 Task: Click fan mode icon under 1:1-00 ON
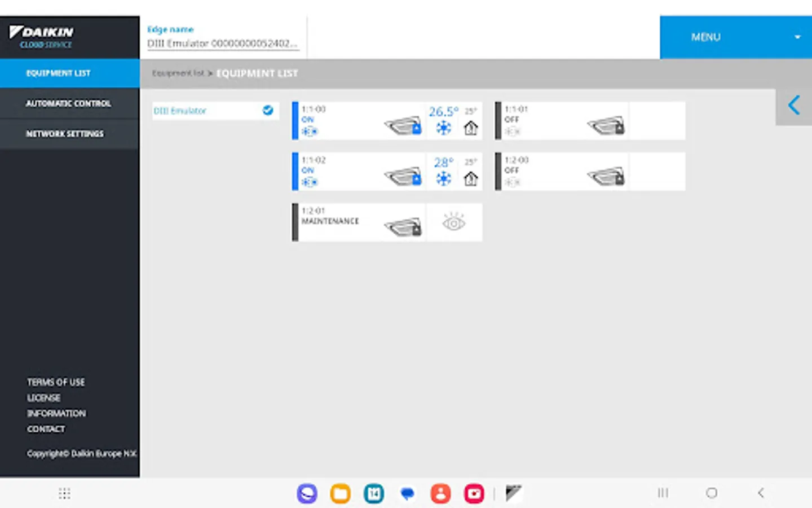pos(310,132)
